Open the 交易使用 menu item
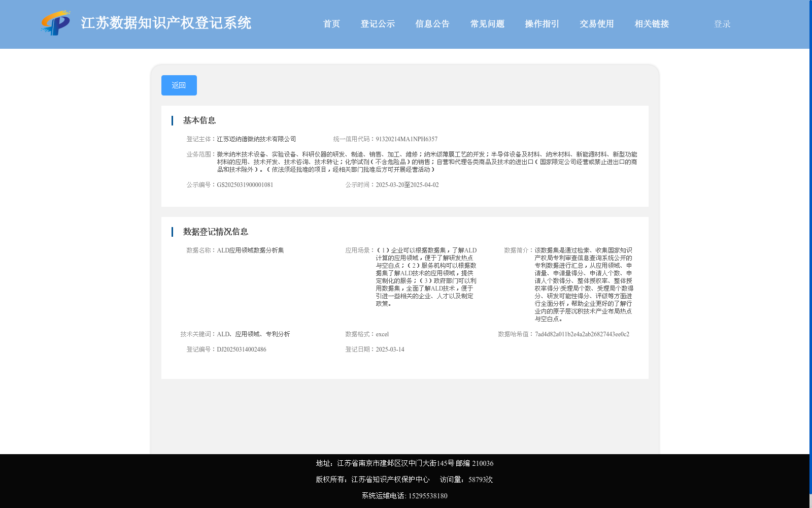This screenshot has height=508, width=812. 597,24
